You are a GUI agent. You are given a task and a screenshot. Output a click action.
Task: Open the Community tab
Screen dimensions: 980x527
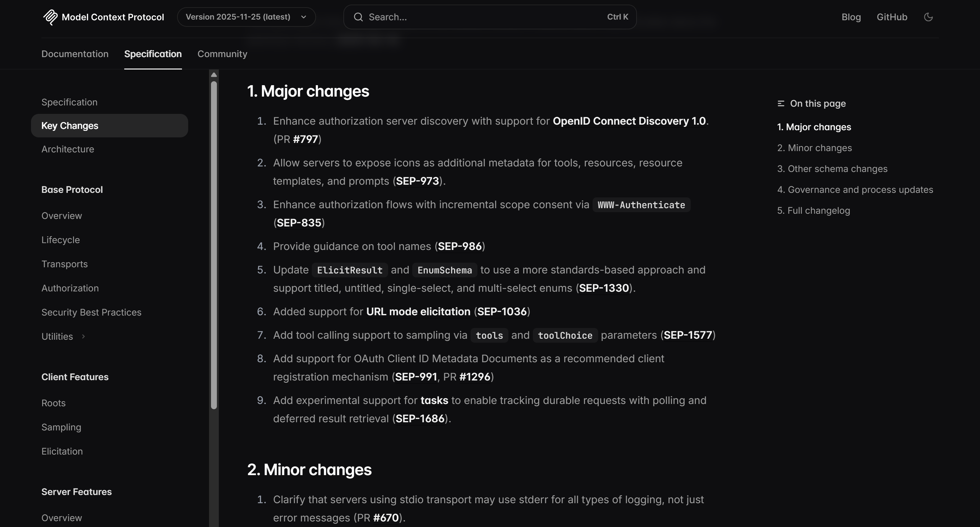222,54
